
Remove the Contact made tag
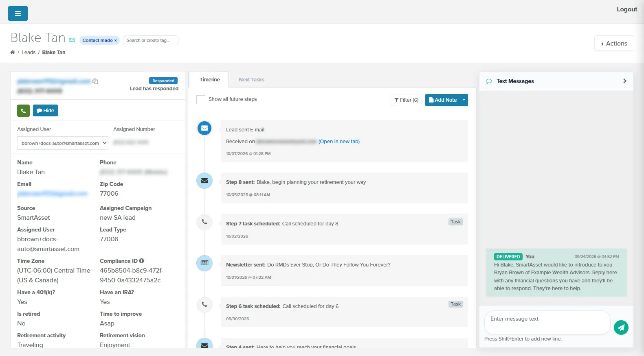(x=116, y=40)
